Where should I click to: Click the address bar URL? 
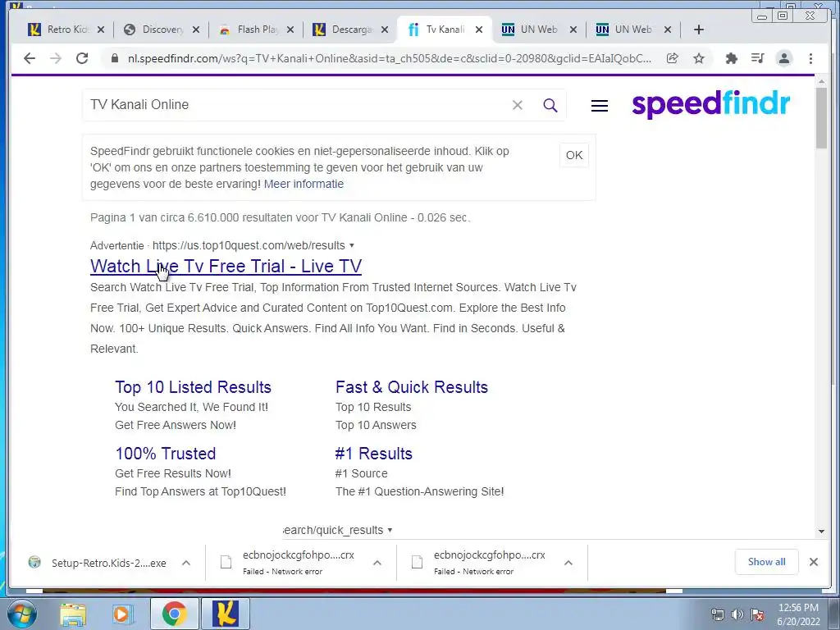pos(390,58)
